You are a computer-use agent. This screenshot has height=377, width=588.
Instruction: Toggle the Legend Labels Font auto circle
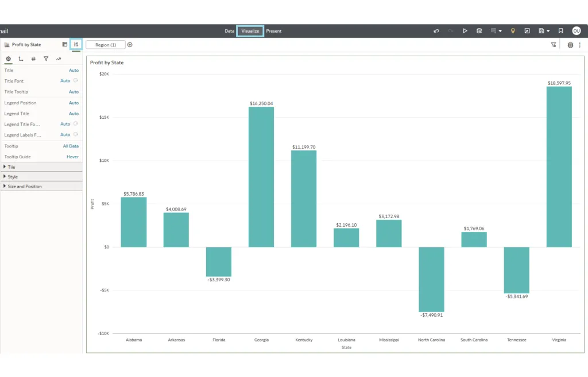[x=76, y=135]
